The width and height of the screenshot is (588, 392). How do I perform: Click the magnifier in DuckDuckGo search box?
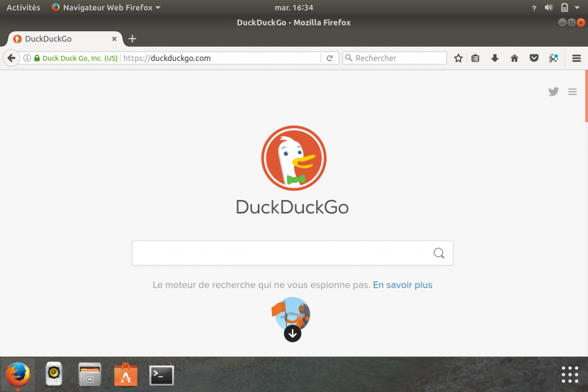[x=439, y=253]
